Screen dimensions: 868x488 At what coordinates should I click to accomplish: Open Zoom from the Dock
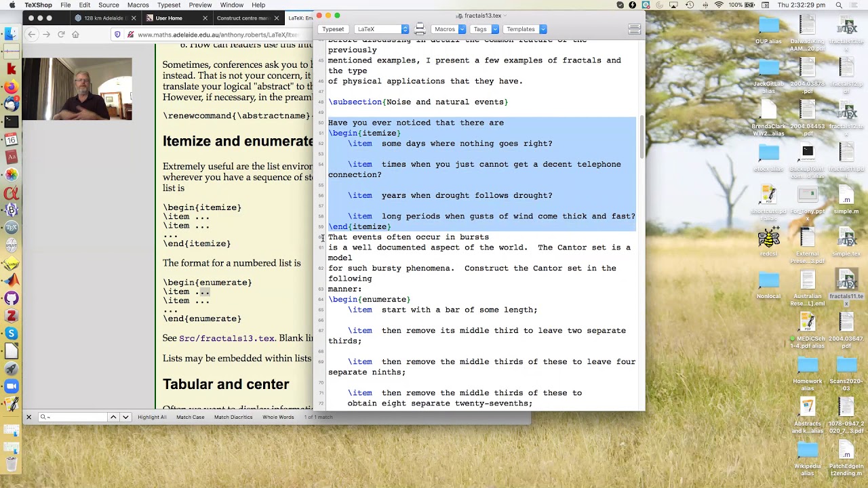[x=11, y=386]
